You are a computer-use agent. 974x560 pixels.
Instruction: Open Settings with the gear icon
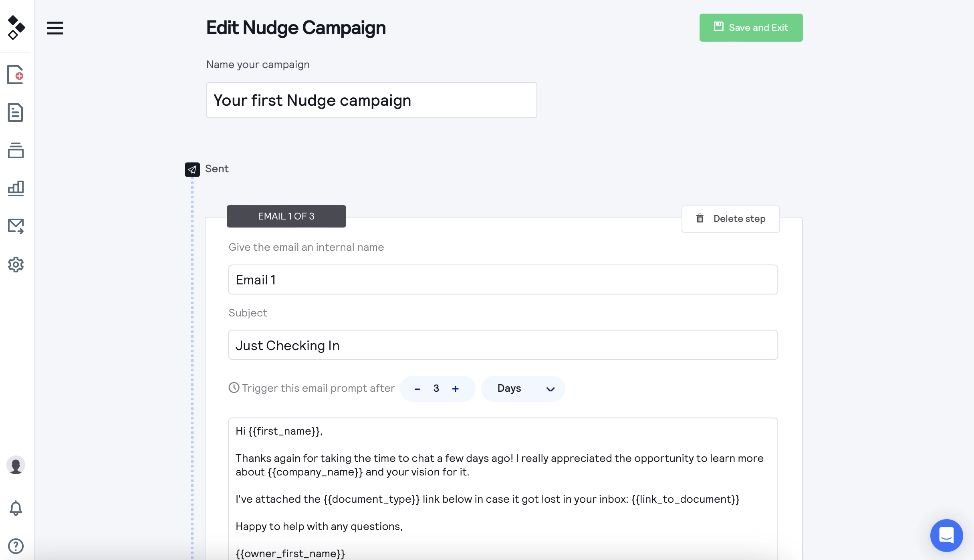tap(16, 264)
